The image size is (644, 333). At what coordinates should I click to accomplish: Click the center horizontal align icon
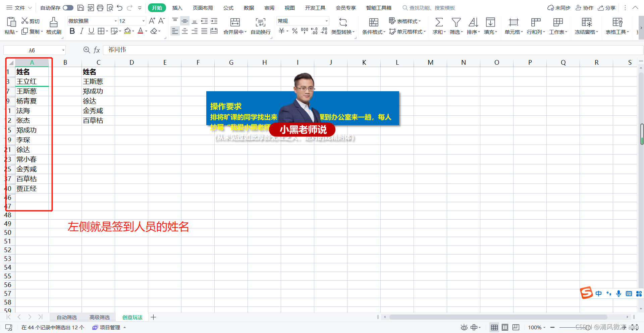(185, 31)
